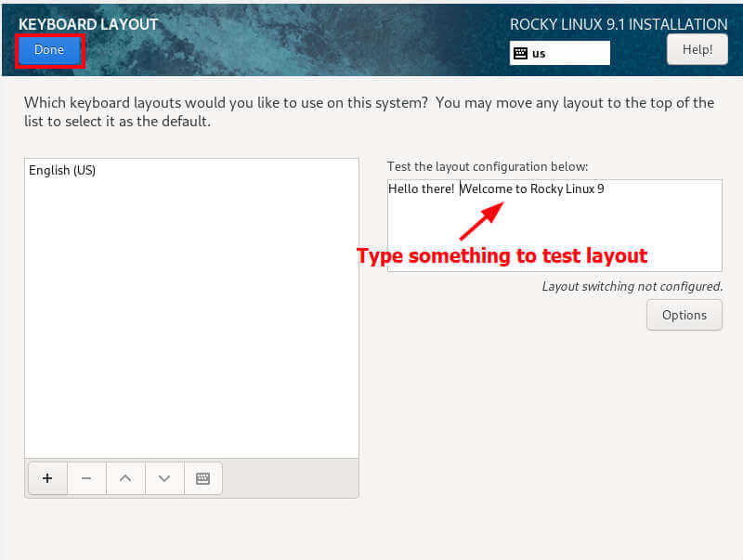
Task: Click the blue Done button
Action: [x=49, y=50]
